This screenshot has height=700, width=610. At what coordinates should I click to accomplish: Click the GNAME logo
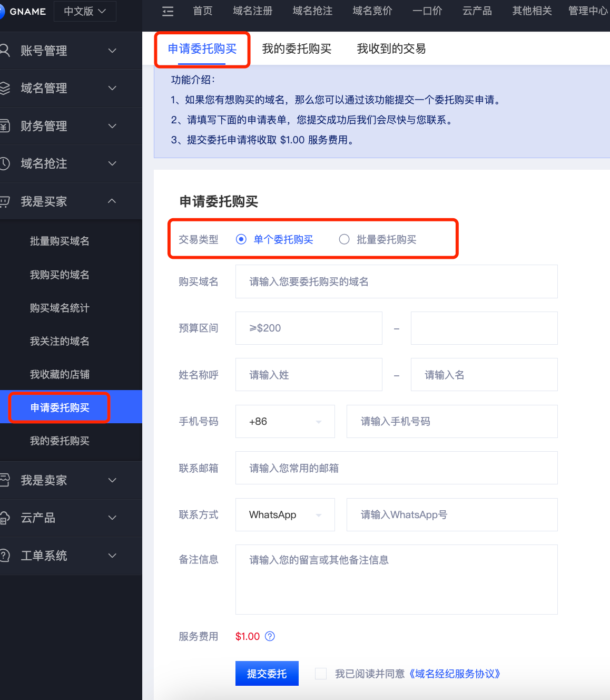click(23, 11)
